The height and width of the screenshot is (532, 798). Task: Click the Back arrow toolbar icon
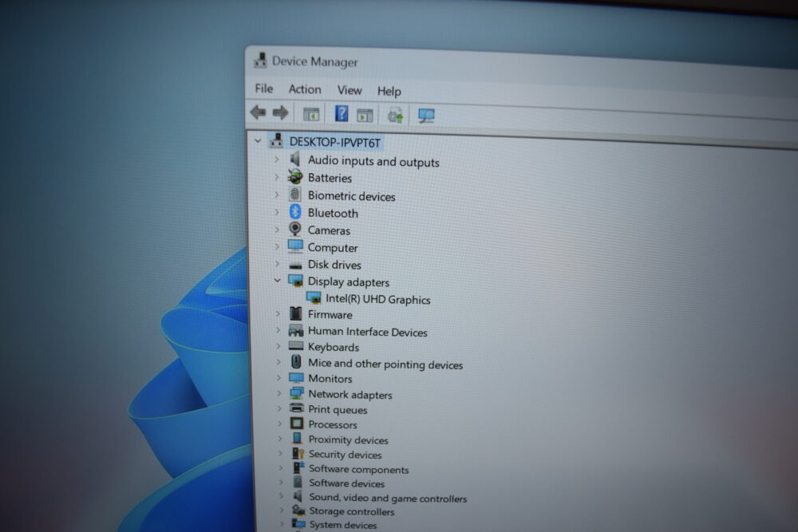[x=258, y=112]
